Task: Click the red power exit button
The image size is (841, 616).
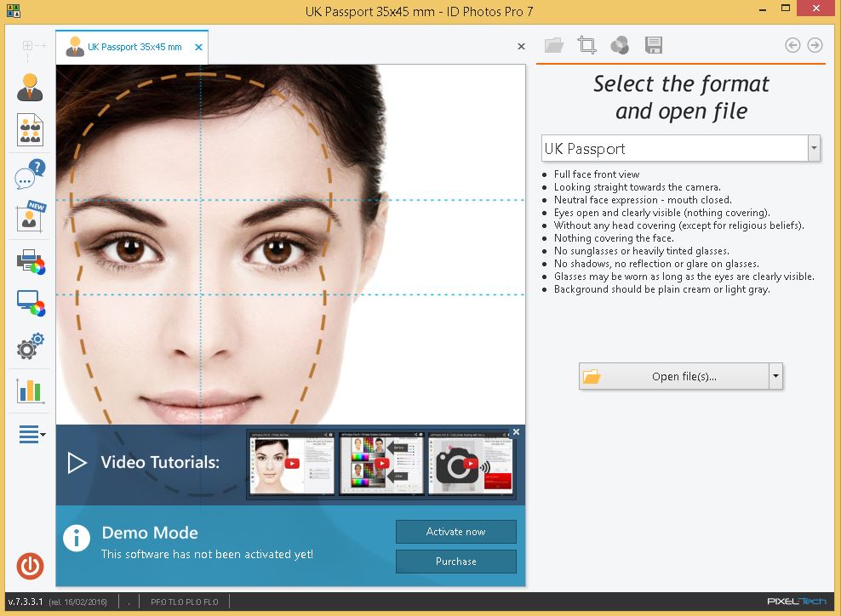Action: 30,566
